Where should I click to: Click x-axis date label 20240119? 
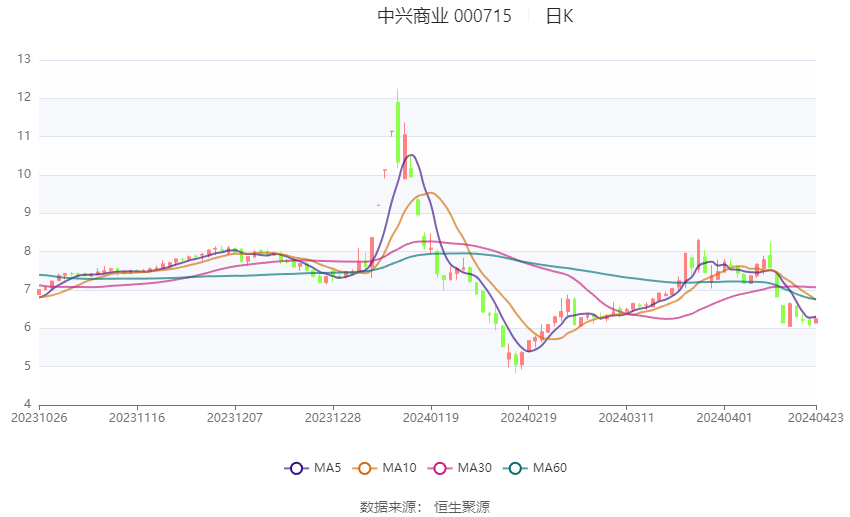(x=431, y=418)
